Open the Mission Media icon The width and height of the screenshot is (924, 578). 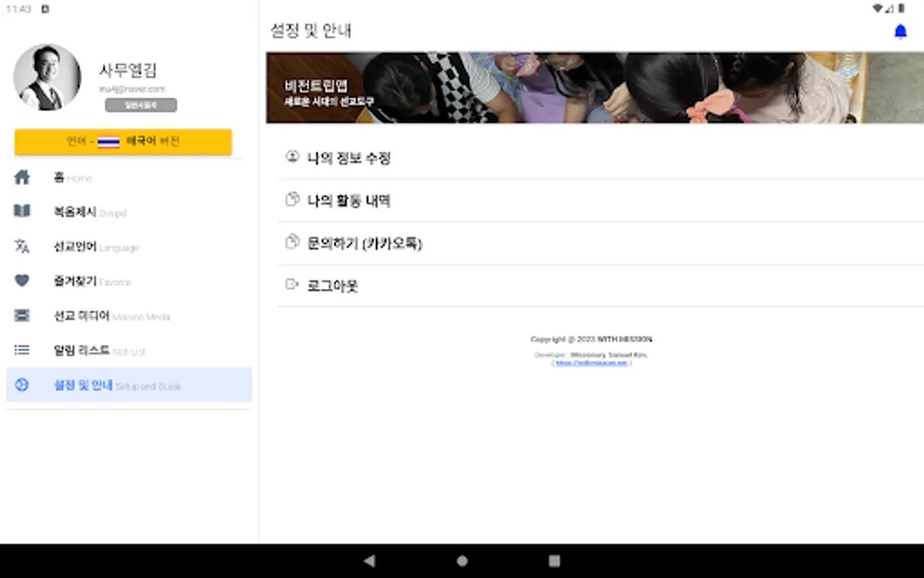[x=22, y=315]
